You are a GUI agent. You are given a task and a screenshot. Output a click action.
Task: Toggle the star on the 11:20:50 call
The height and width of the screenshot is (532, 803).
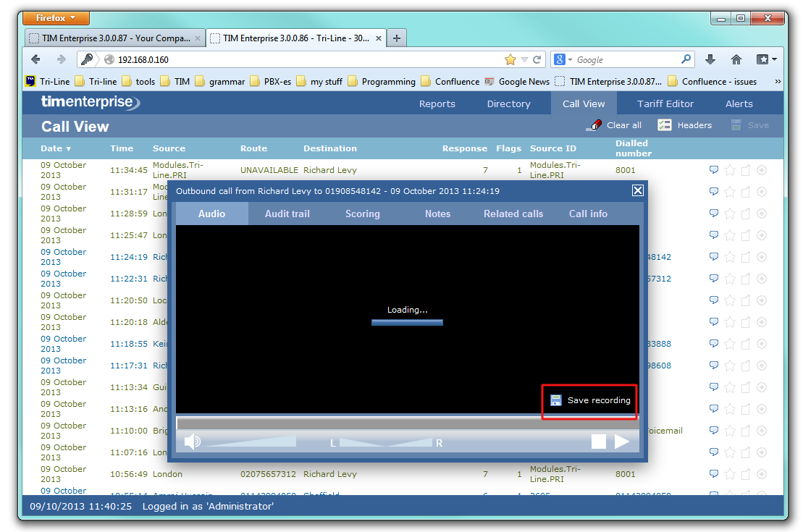click(730, 300)
